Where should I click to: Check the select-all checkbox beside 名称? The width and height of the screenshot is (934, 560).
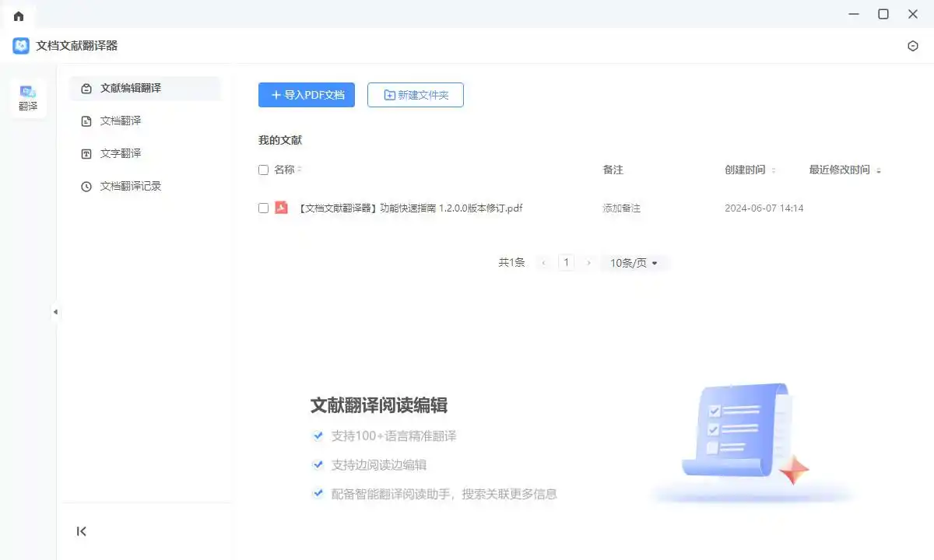coord(263,170)
